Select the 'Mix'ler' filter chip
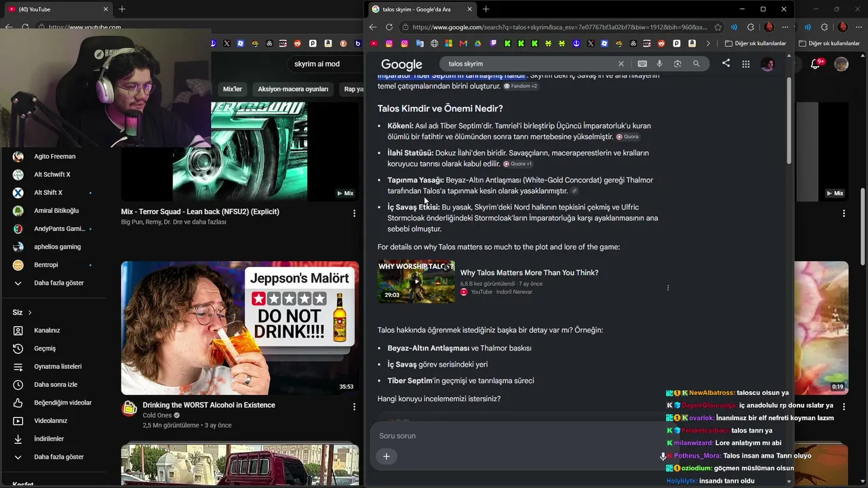This screenshot has width=868, height=488. coord(233,89)
